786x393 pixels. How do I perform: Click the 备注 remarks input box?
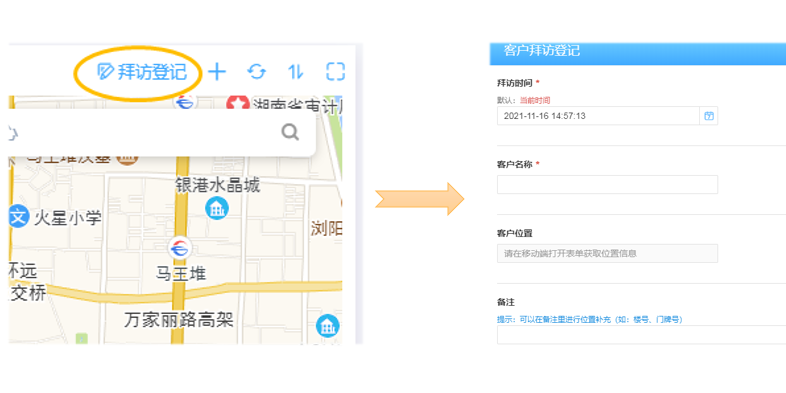(x=642, y=335)
